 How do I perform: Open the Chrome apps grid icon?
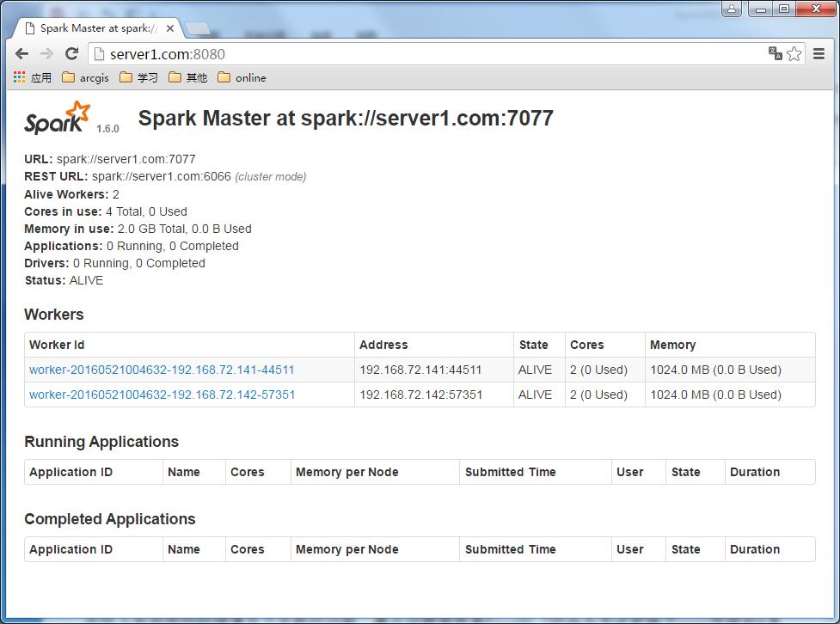19,77
